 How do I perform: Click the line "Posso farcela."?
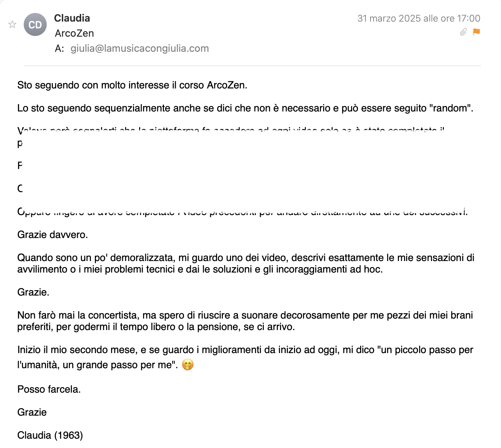(x=49, y=389)
